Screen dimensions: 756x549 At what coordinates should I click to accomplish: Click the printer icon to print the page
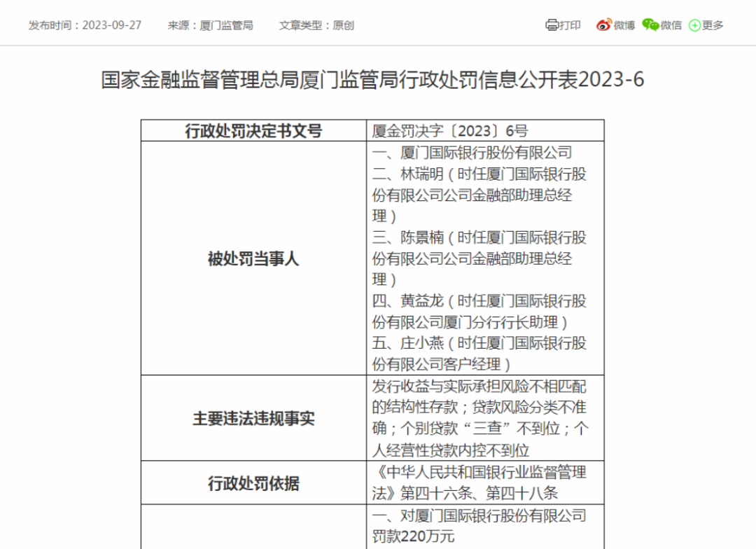(552, 25)
